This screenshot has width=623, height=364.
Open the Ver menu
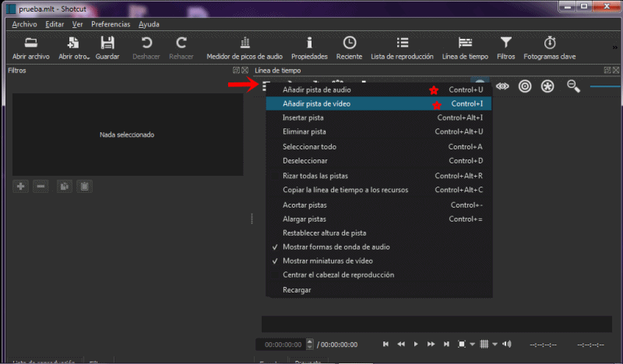click(77, 24)
